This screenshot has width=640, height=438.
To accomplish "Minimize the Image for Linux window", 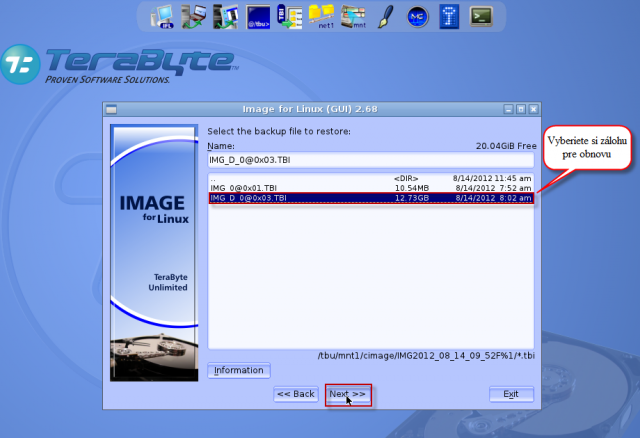I will [509, 109].
